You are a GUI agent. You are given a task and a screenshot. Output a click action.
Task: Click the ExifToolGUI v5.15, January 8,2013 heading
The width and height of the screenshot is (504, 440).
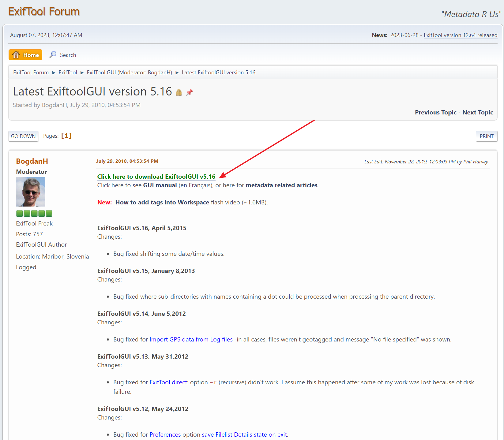pos(146,271)
